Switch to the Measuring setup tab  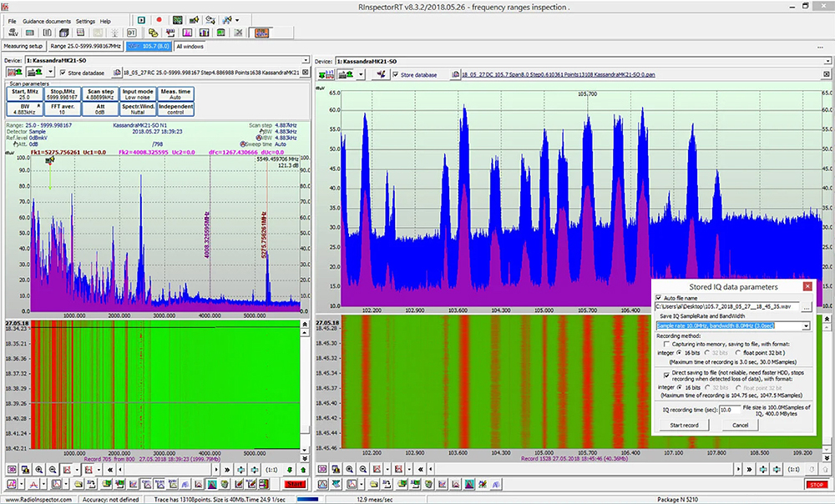click(23, 46)
